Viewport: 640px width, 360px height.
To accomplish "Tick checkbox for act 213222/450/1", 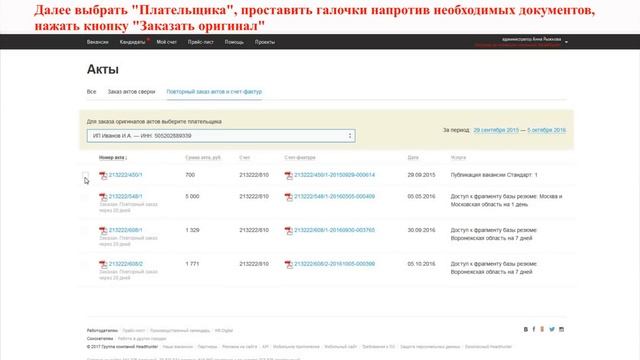I will [85, 175].
